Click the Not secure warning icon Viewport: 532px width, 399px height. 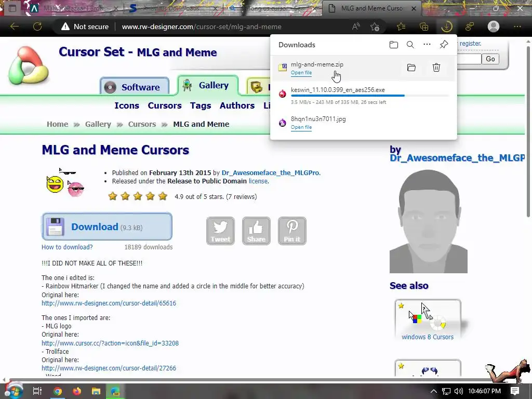click(65, 26)
